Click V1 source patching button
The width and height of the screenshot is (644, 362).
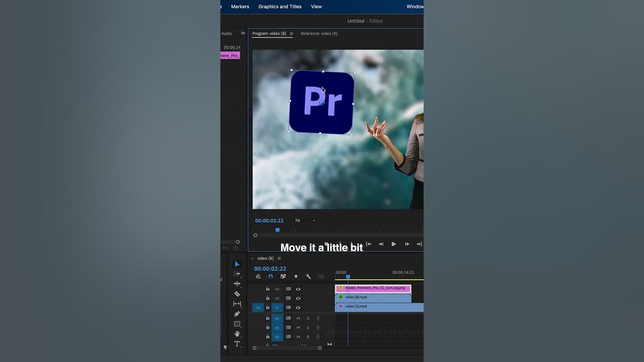click(x=258, y=308)
